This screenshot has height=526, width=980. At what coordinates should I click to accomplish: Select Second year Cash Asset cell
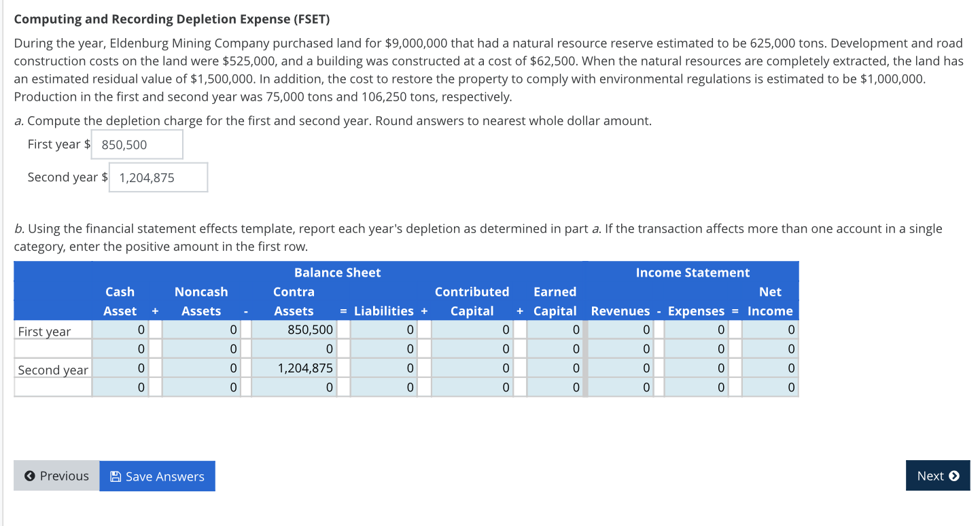click(120, 369)
